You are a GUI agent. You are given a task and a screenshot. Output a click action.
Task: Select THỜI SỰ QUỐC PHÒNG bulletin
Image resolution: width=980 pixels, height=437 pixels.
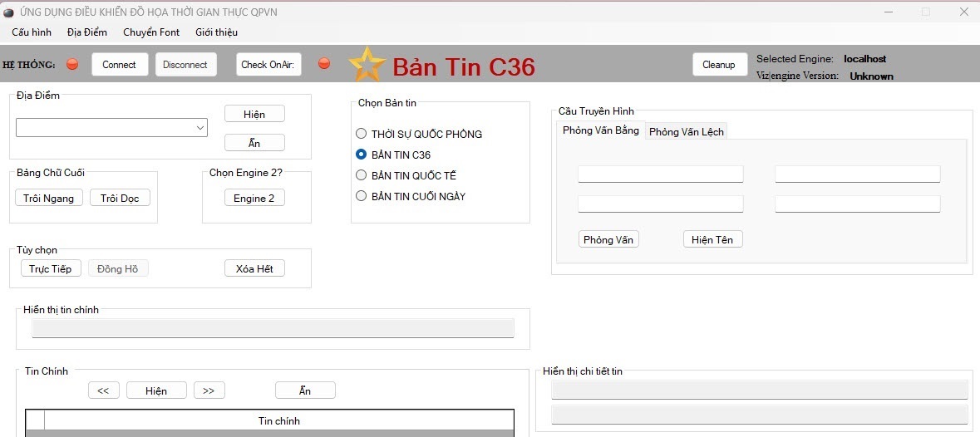(x=361, y=134)
